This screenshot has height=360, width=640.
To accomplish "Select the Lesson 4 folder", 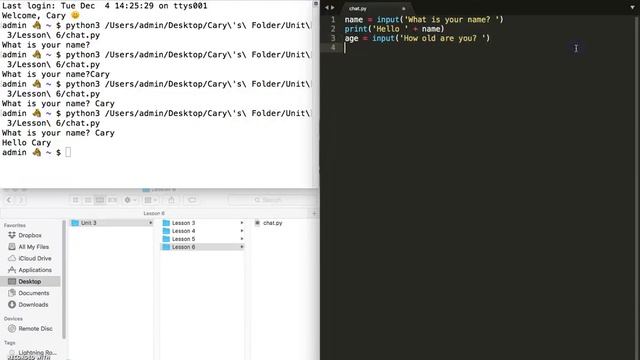I will (183, 231).
